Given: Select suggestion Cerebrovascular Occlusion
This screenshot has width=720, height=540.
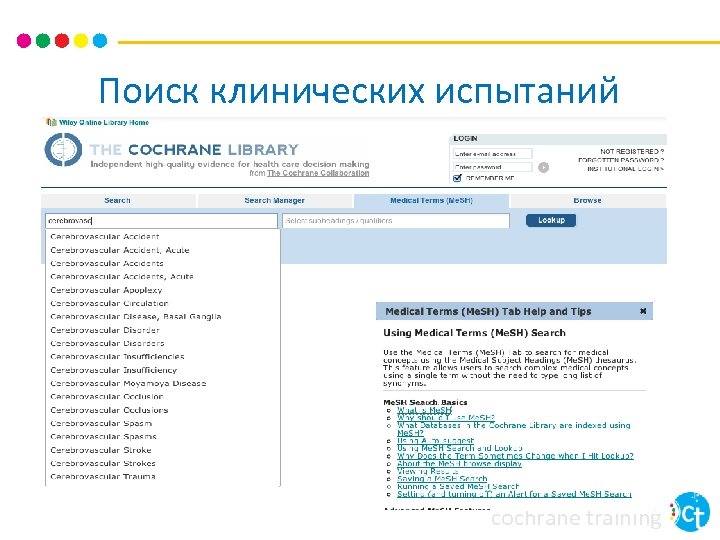Looking at the screenshot, I should [107, 397].
